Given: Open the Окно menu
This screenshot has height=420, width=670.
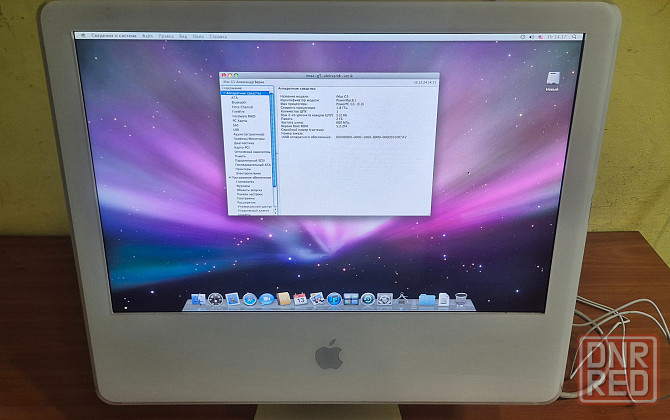Looking at the screenshot, I should tap(198, 36).
